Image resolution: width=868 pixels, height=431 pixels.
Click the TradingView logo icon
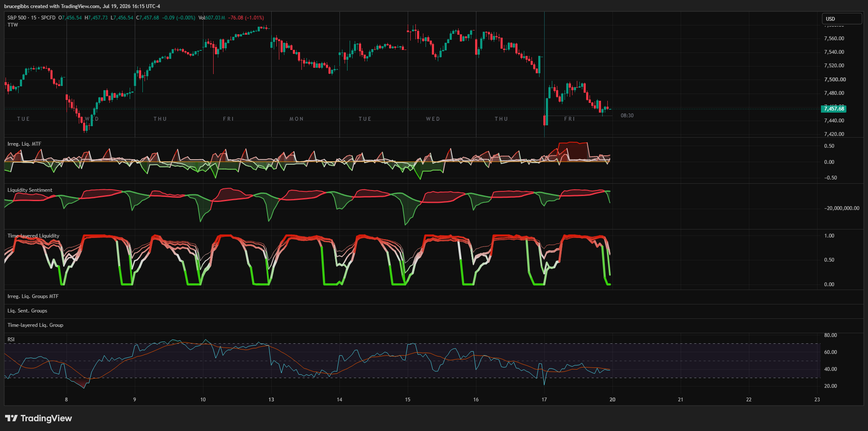(x=11, y=418)
